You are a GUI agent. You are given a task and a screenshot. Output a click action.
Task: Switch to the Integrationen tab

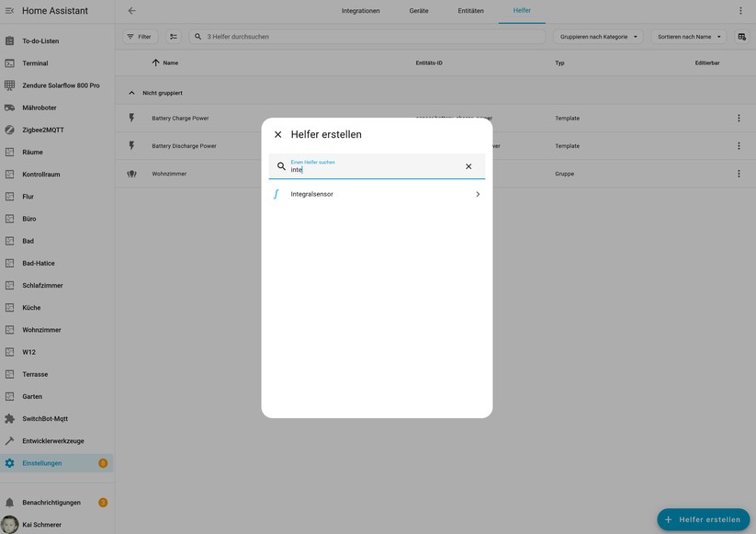point(360,11)
